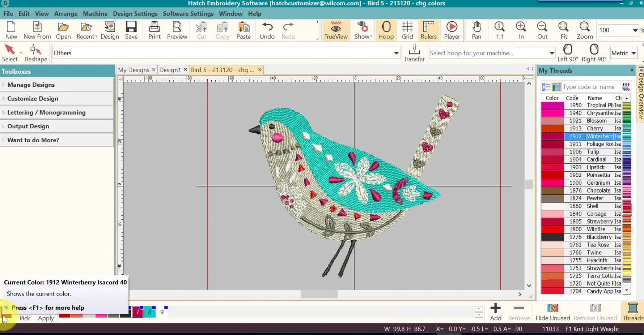The width and height of the screenshot is (644, 335).
Task: Open a design file
Action: click(63, 30)
